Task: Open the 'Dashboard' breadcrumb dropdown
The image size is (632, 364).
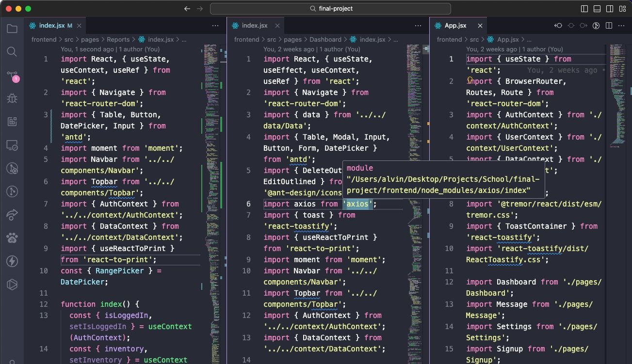Action: coord(325,39)
